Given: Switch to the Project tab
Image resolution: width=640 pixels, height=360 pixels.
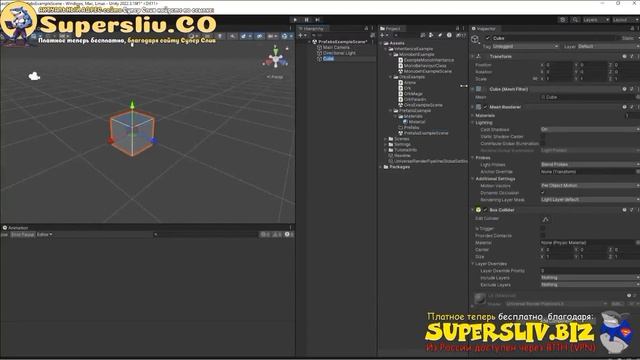Looking at the screenshot, I should (391, 29).
